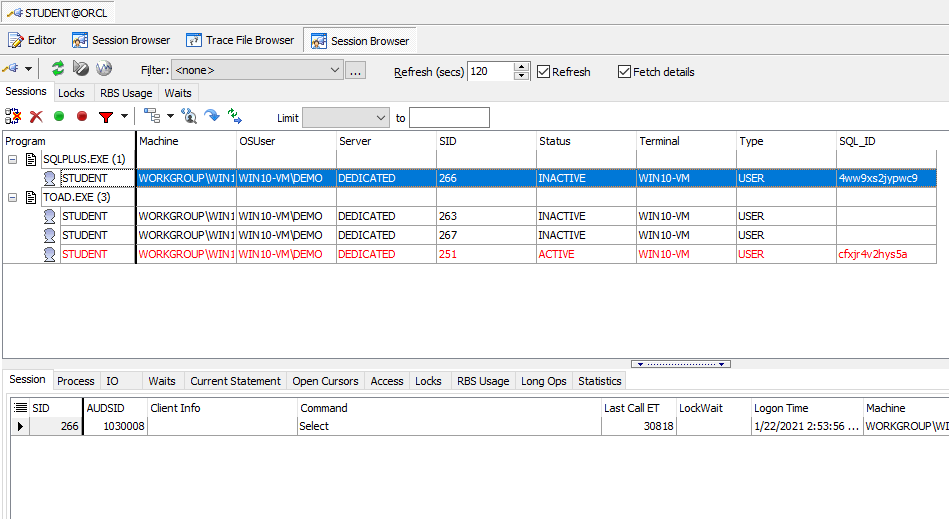Click the row indicator arrow for SID 266
This screenshot has height=519, width=949.
20,426
